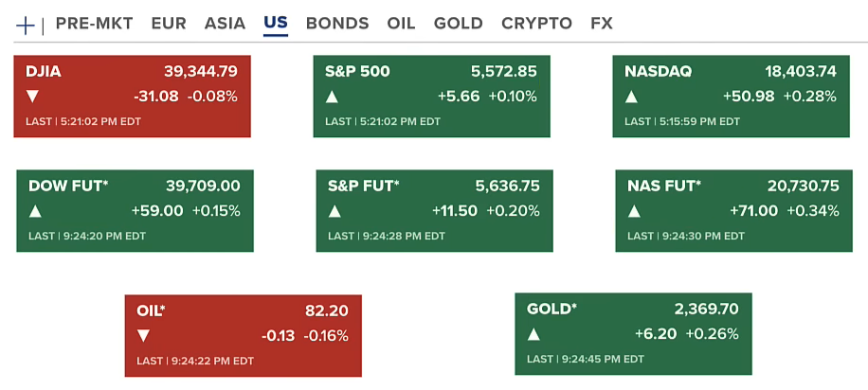Switch to the CRYPTO tab
Viewport: 868px width, 390px height.
(x=536, y=24)
